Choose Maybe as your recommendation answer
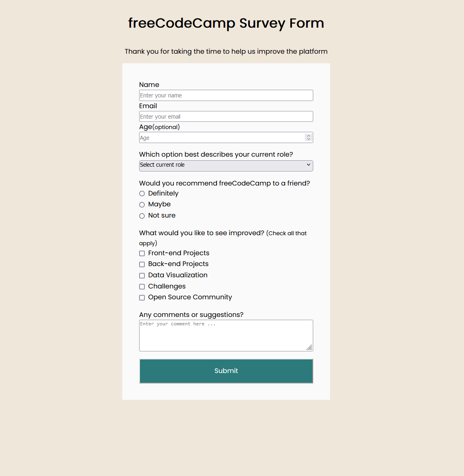This screenshot has width=464, height=476. [x=142, y=204]
